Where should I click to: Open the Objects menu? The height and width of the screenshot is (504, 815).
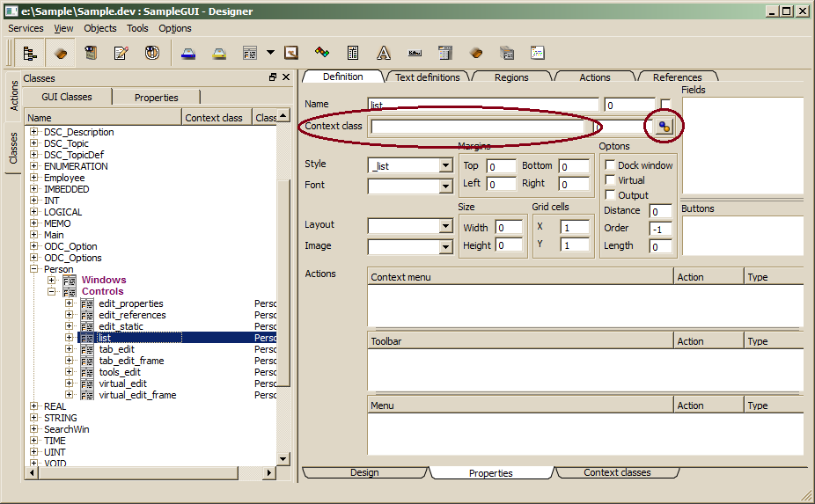(99, 28)
